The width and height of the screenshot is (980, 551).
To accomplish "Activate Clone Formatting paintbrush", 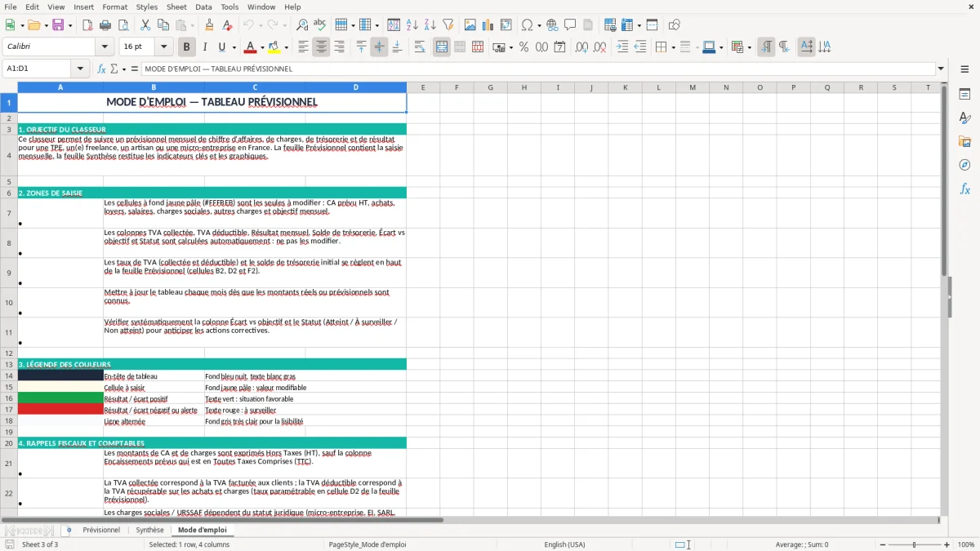I will [x=209, y=25].
